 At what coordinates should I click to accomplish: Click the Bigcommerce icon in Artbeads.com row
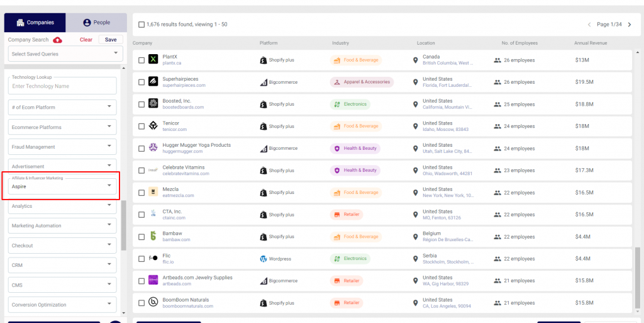pos(264,281)
